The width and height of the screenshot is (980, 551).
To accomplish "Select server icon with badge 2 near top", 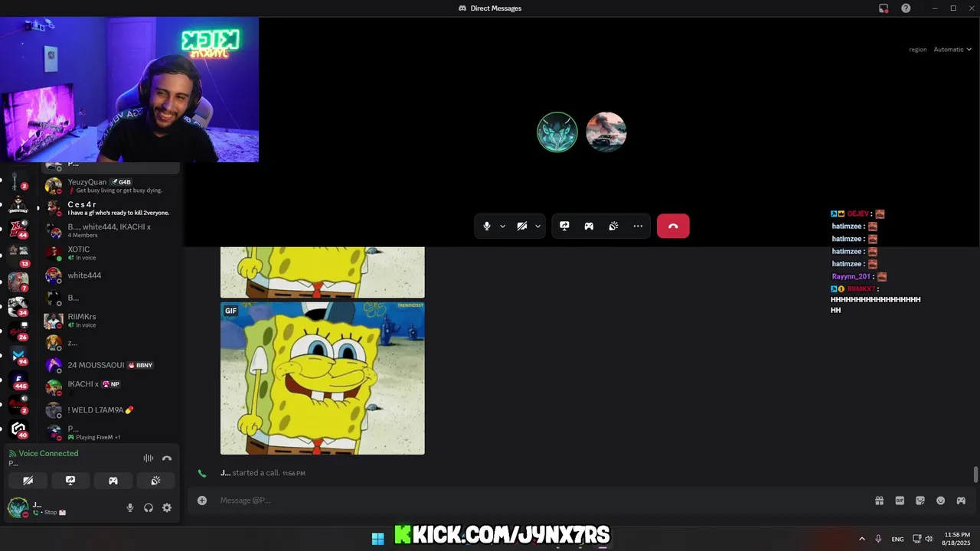I will point(18,181).
